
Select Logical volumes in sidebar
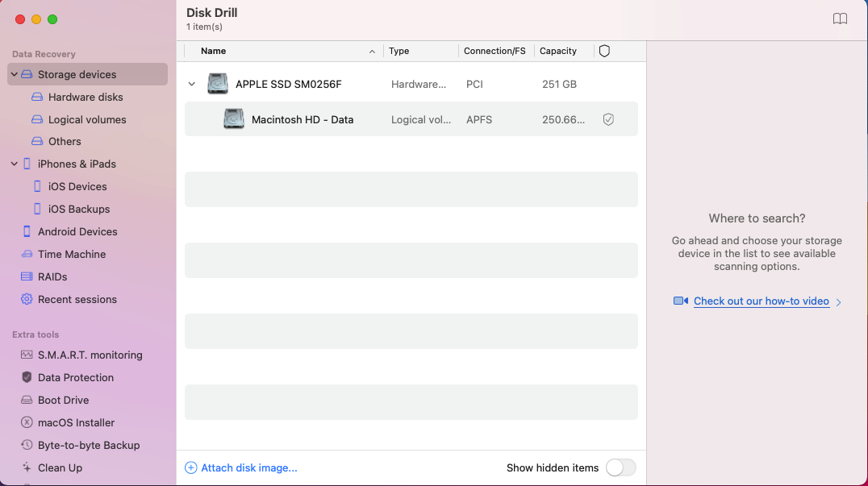pyautogui.click(x=87, y=119)
